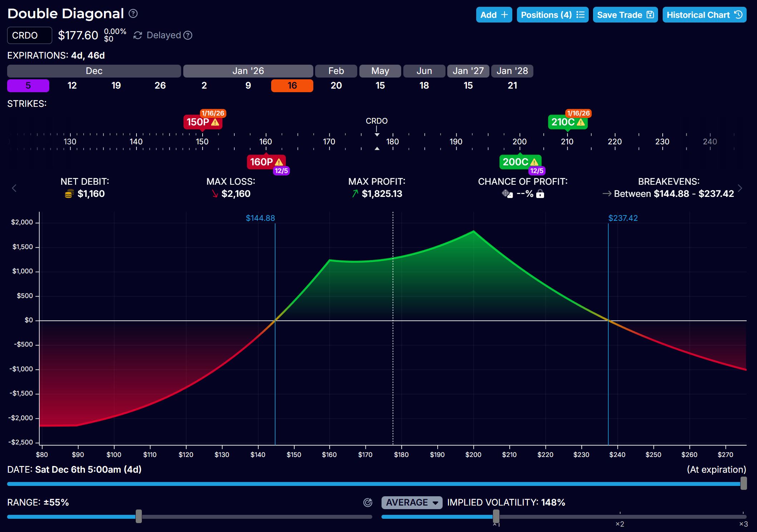757x532 pixels.
Task: Open the Positions (4) list
Action: (552, 15)
